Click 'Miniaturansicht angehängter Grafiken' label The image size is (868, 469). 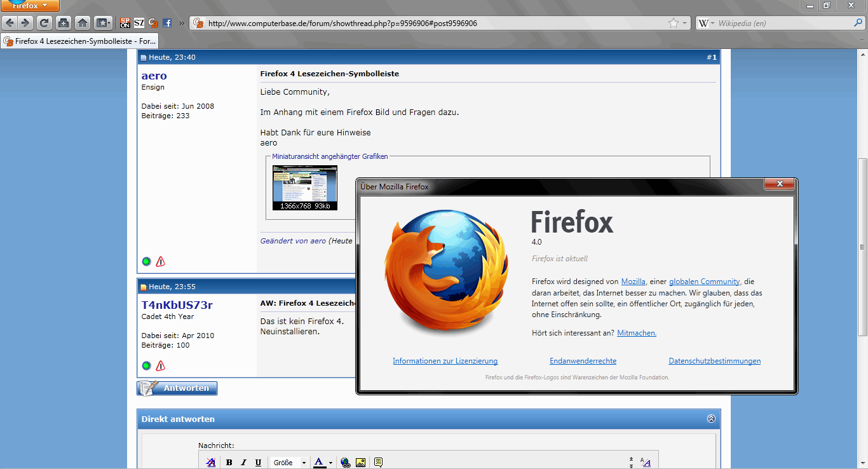330,156
